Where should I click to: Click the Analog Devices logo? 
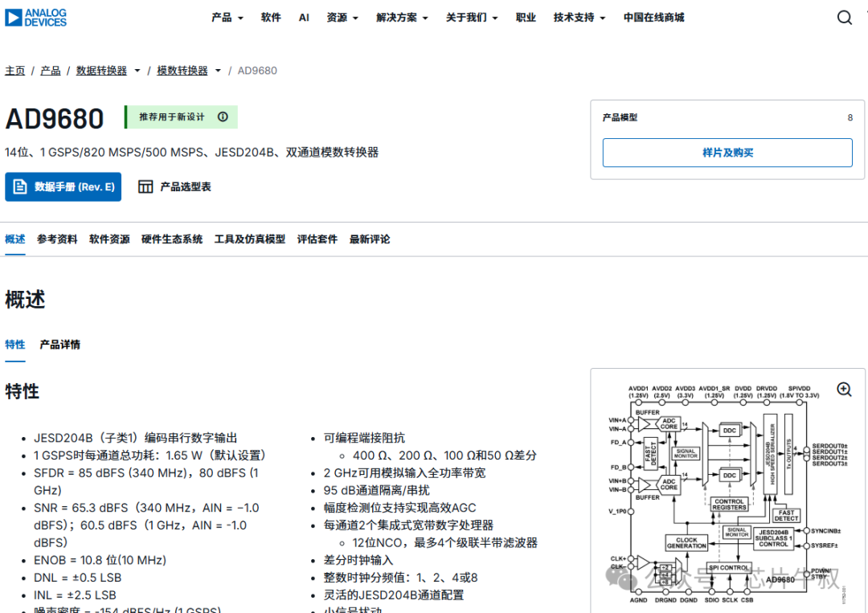point(35,17)
